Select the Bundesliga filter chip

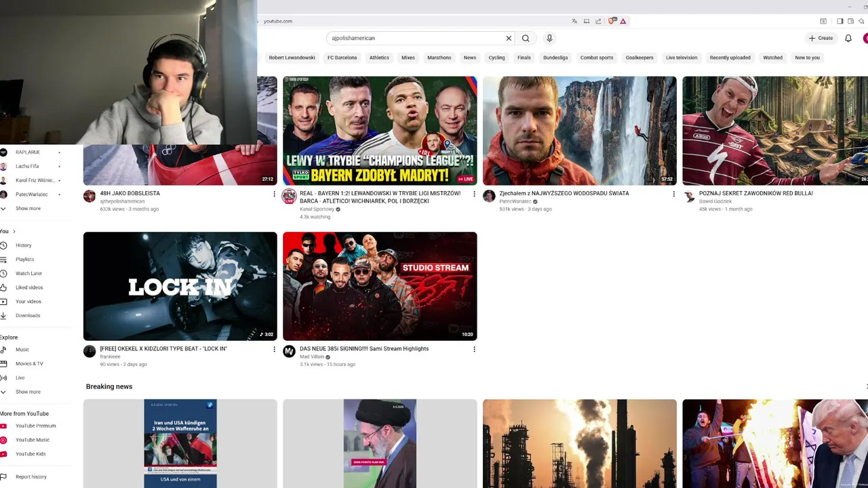click(555, 58)
